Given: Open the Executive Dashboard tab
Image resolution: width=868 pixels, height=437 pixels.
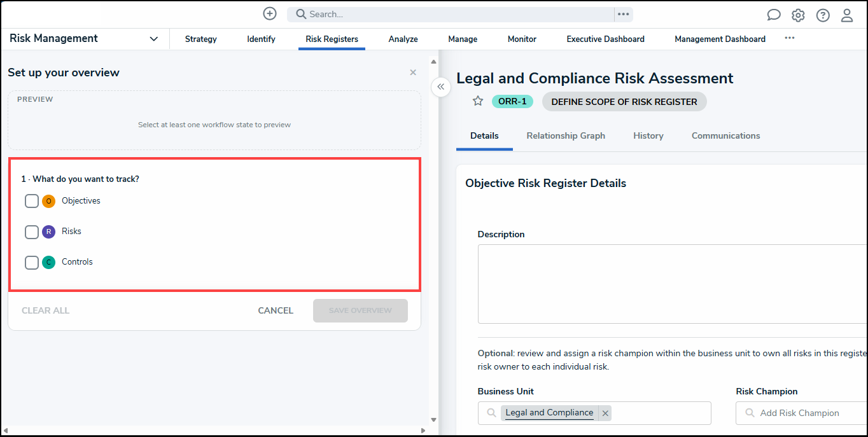Looking at the screenshot, I should (x=606, y=39).
